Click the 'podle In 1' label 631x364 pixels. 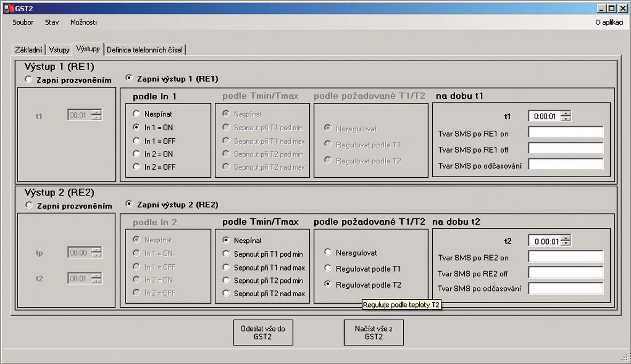[x=154, y=97]
